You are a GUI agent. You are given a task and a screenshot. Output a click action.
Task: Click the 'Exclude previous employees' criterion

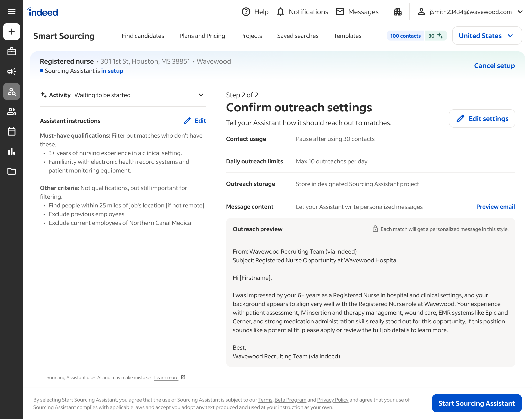coord(86,214)
